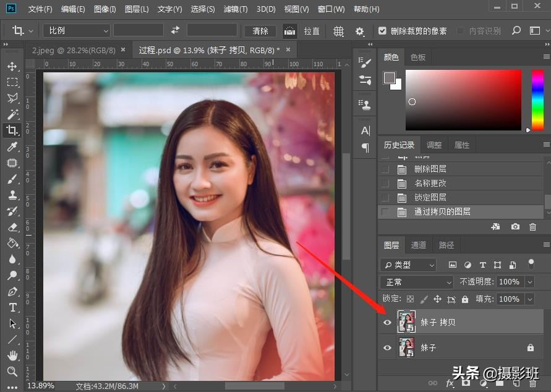
Task: Select the Magic Wand tool
Action: click(12, 114)
